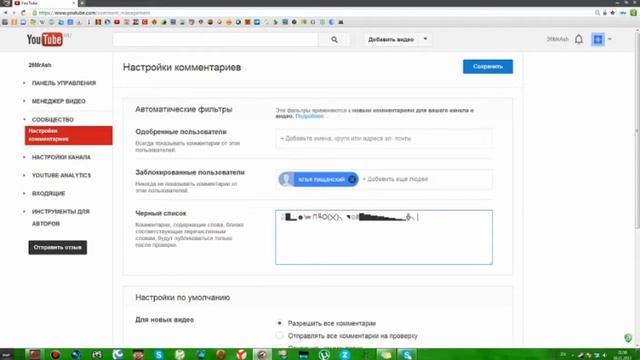Screen dimensions: 640x360
Task: Remove blocked user with the chip's x icon
Action: (352, 179)
